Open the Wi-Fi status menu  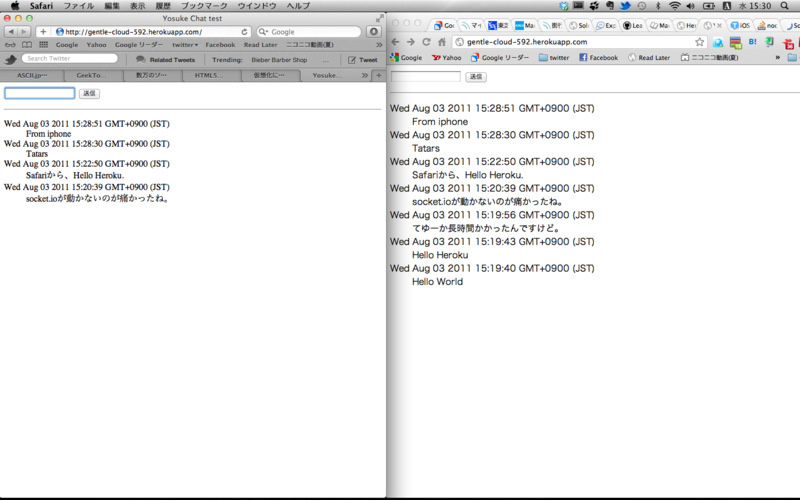[674, 6]
